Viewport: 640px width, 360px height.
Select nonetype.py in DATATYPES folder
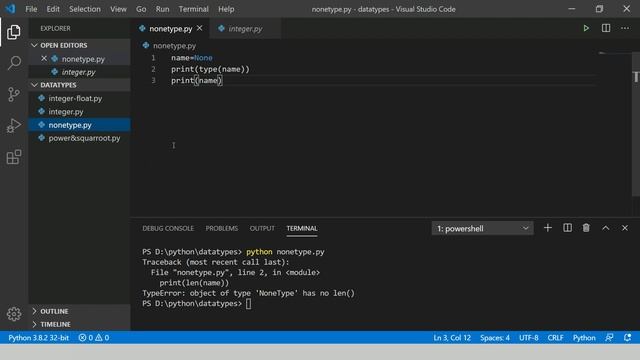[x=80, y=125]
